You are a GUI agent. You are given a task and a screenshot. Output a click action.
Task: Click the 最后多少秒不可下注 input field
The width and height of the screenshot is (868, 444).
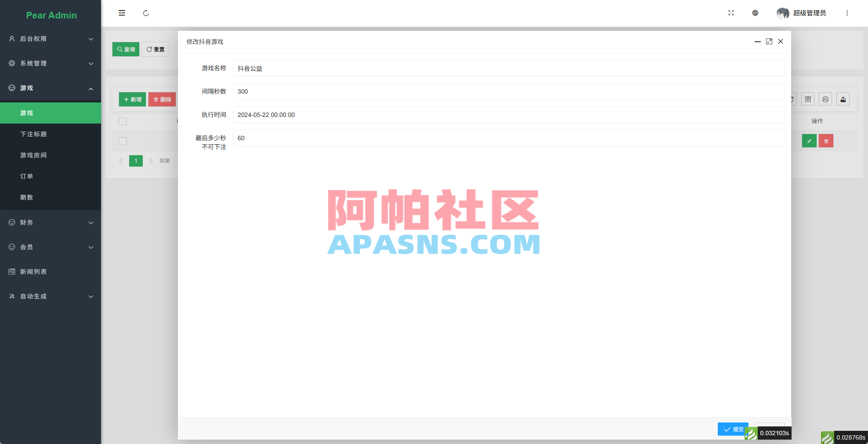coord(509,138)
